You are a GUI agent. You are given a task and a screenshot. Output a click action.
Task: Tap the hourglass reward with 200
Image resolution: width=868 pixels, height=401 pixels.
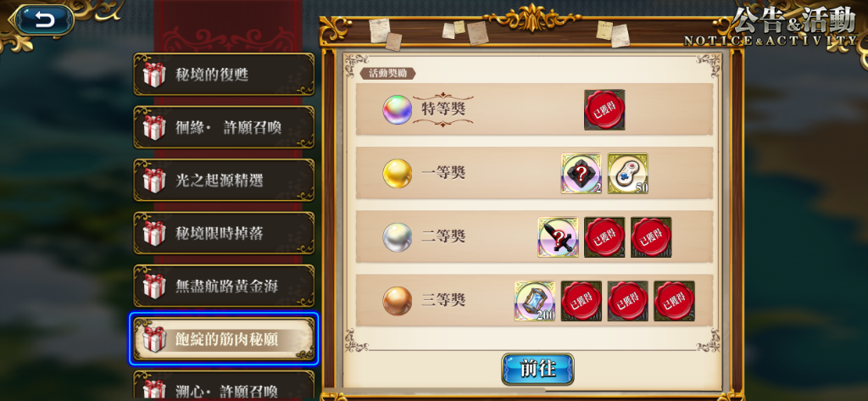tap(534, 301)
